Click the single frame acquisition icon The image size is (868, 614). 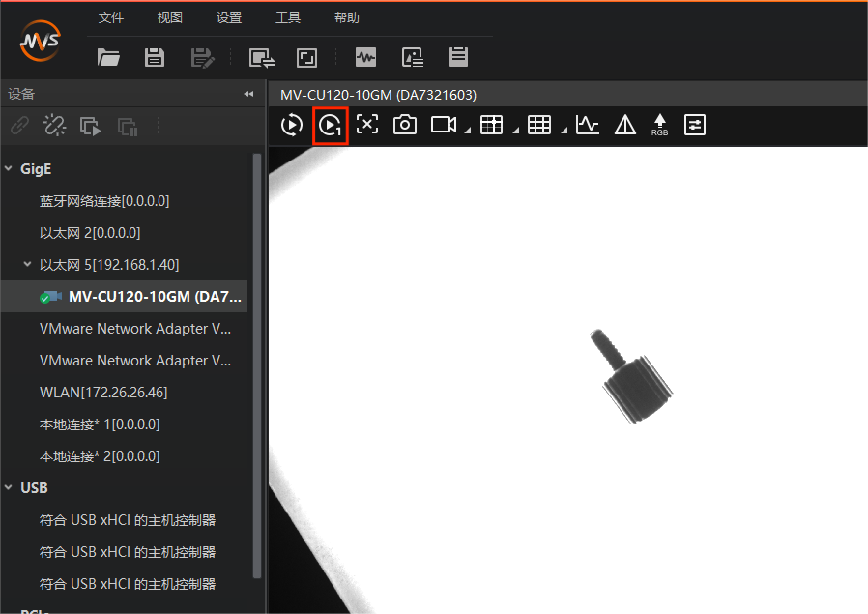point(331,126)
